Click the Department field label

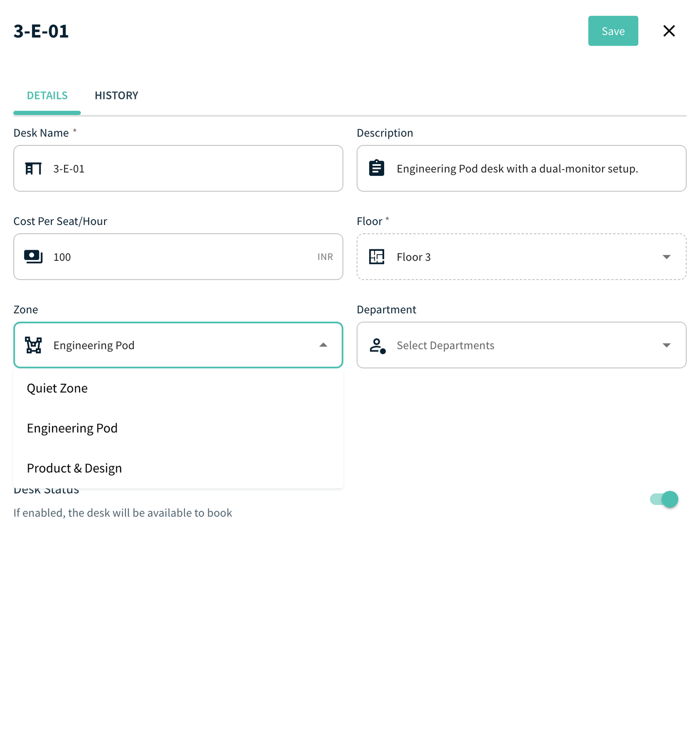(x=386, y=309)
